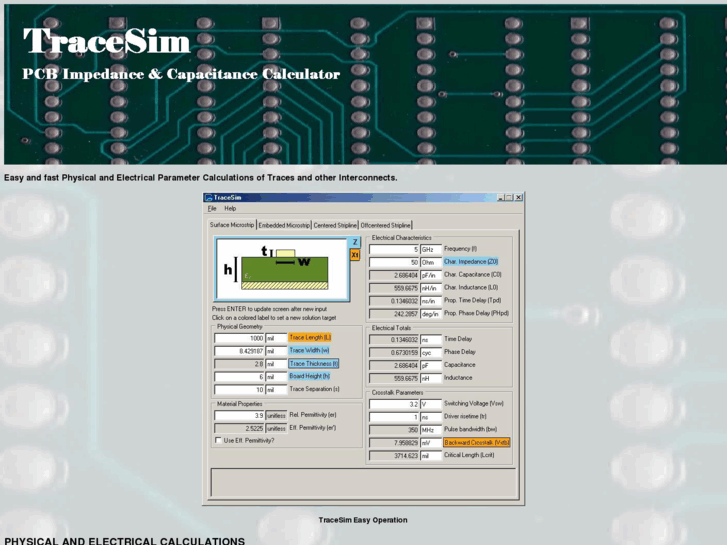The image size is (727, 545).
Task: Click the Prop. Phase Delay value 242.2857
Action: pos(394,314)
